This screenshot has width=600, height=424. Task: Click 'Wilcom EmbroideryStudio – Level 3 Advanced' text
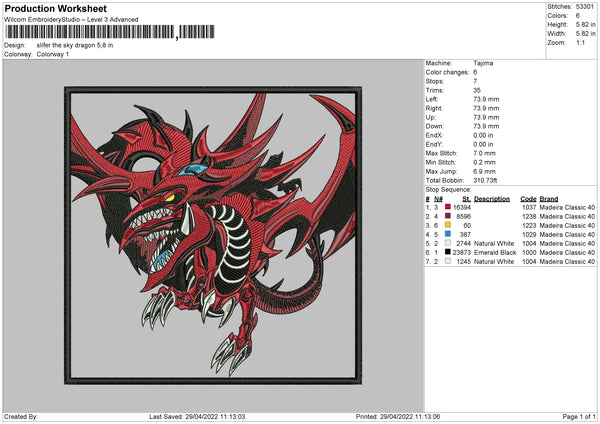click(x=71, y=20)
